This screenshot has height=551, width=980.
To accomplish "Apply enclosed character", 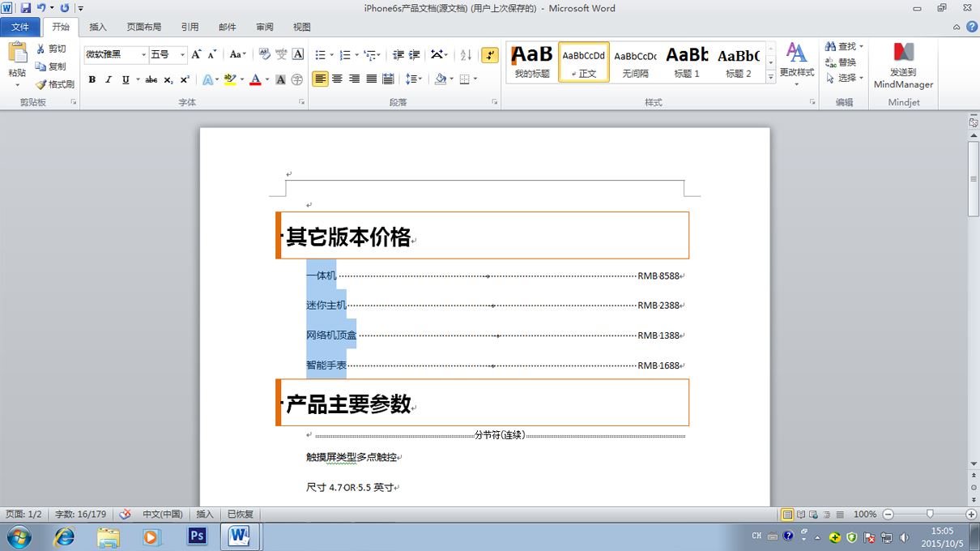I will coord(297,79).
